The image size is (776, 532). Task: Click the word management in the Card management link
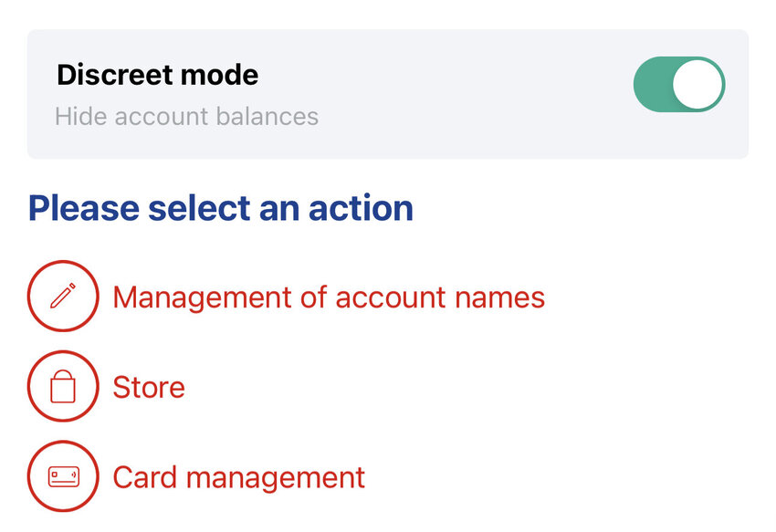point(276,479)
